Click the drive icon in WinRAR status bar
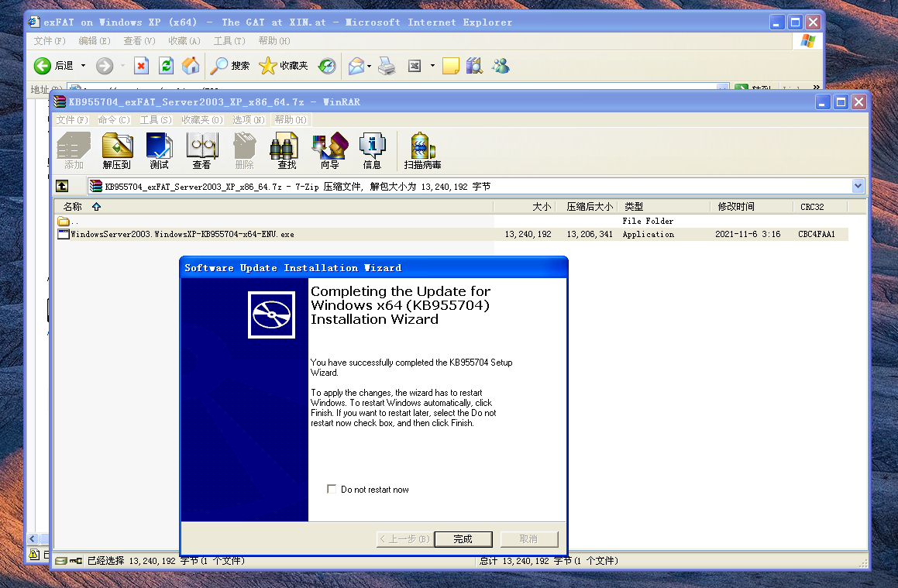This screenshot has width=898, height=588. pos(61,561)
